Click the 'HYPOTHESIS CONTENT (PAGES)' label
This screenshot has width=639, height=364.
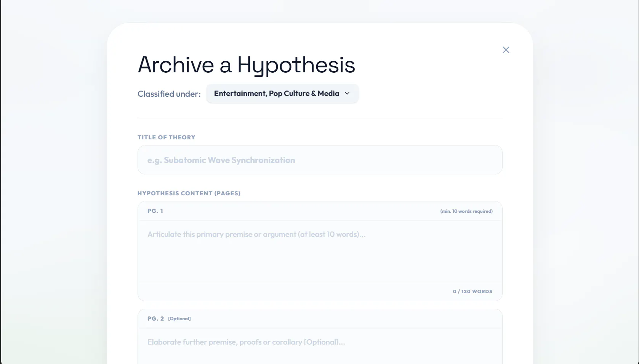click(x=189, y=193)
